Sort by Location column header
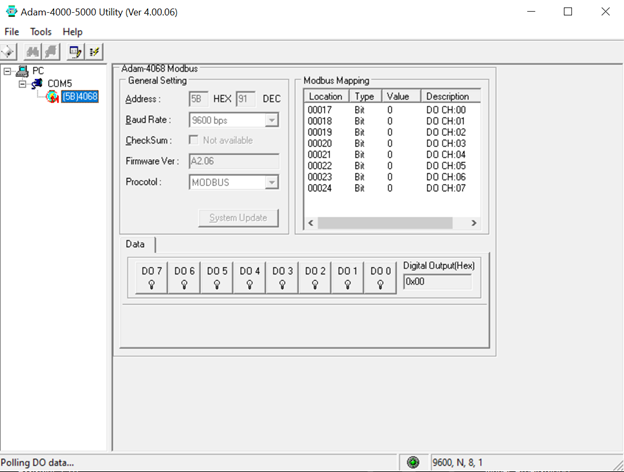 (x=326, y=96)
